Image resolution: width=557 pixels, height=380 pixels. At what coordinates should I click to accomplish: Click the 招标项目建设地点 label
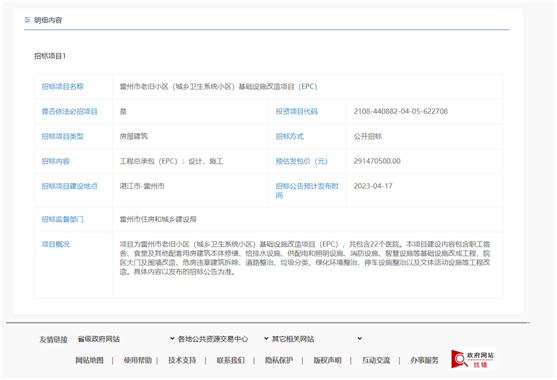69,186
